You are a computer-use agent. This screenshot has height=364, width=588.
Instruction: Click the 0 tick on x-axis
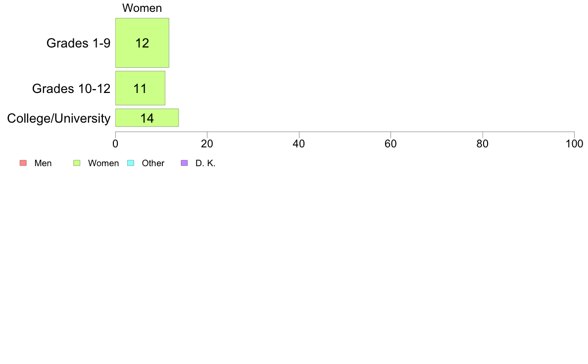coord(115,143)
